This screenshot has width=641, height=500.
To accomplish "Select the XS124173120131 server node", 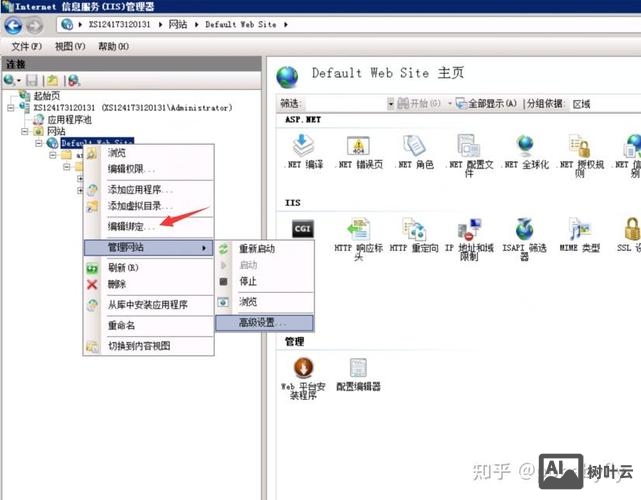I will pos(132,108).
